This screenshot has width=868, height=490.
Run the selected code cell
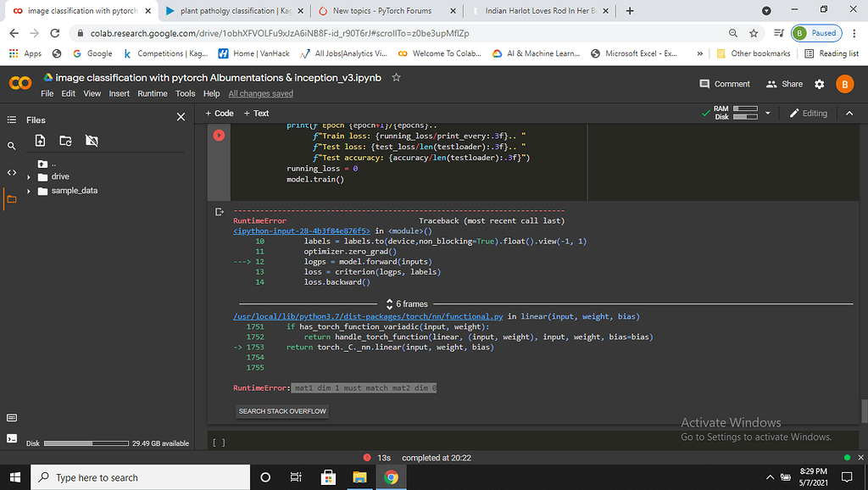(x=219, y=133)
